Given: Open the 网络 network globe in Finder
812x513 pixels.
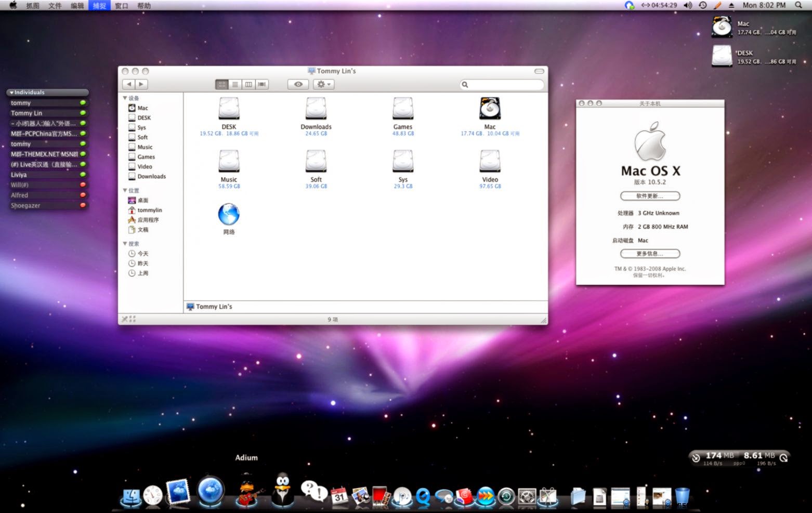Looking at the screenshot, I should click(228, 213).
